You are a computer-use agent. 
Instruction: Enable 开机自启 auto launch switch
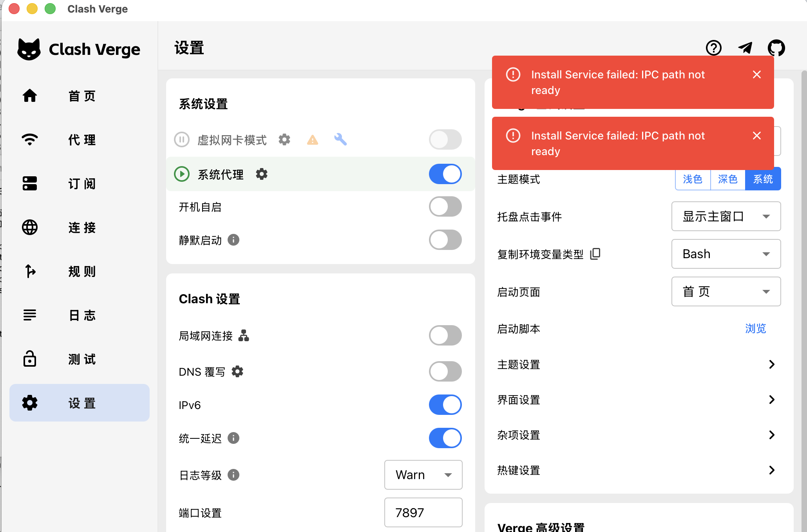[x=445, y=206]
